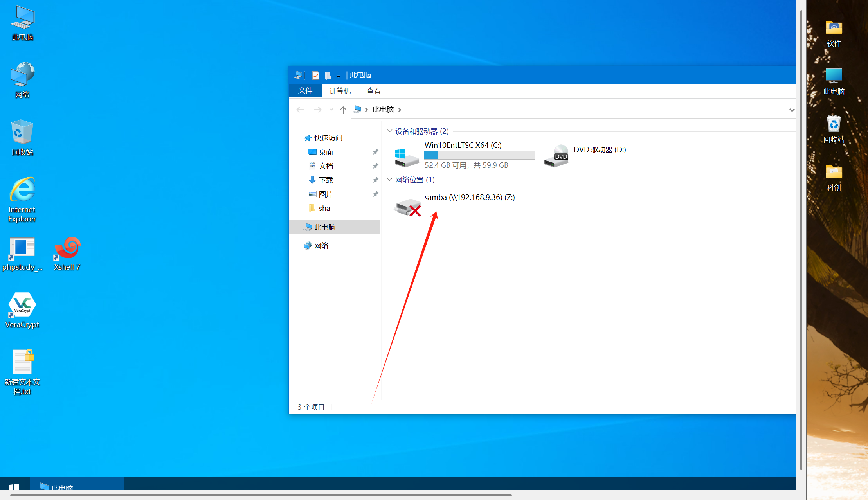
Task: Open the 文件 menu tab
Action: (x=305, y=91)
